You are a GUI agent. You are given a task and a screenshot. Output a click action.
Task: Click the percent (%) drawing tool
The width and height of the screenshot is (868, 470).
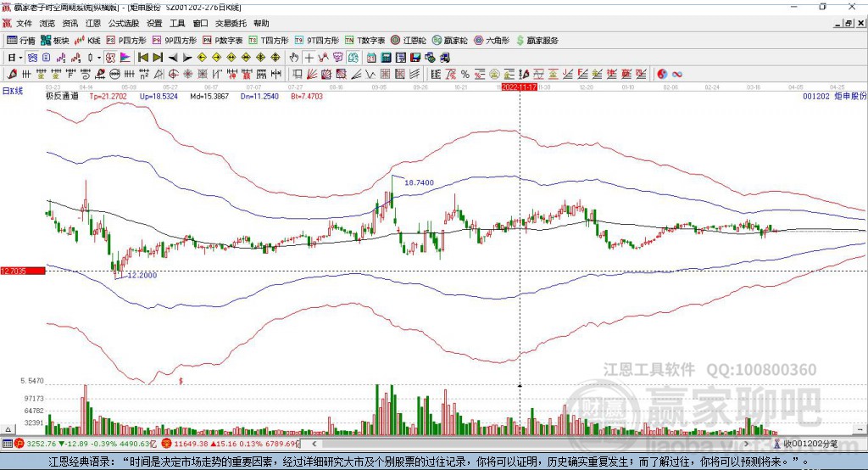465,74
